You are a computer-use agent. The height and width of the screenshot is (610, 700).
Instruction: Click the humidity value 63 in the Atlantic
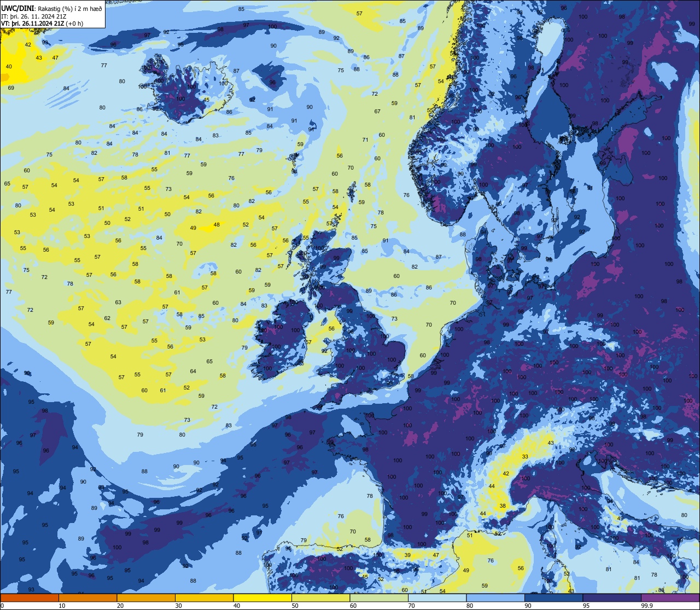(x=118, y=302)
